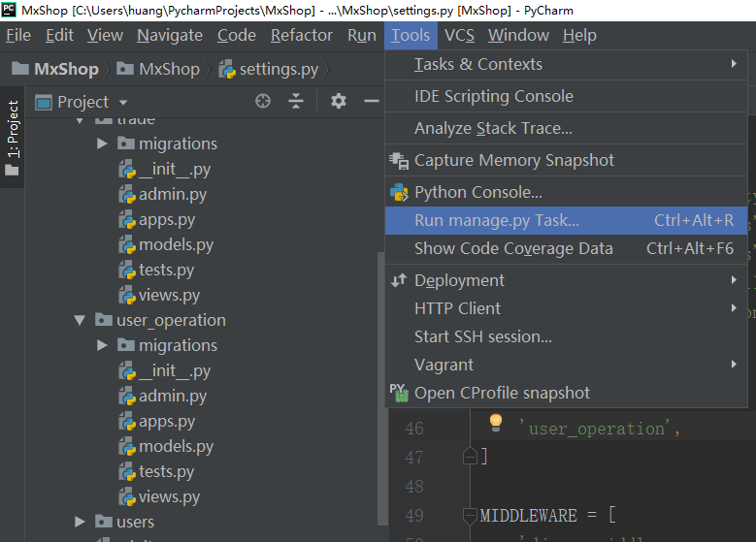Select __init__.py under trade

[164, 169]
